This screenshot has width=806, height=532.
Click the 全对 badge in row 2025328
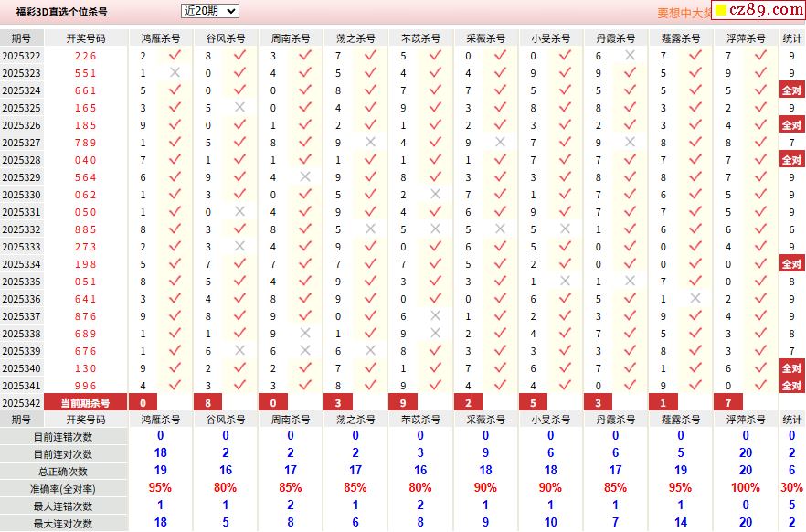pyautogui.click(x=791, y=160)
